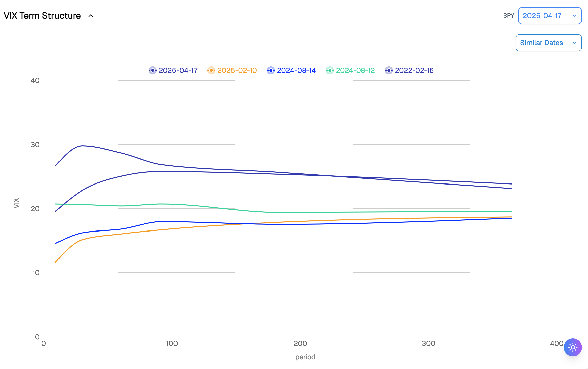Hide the 2024-08-14 series via legend label
Viewport: 588px width, 369px height.
pyautogui.click(x=296, y=70)
